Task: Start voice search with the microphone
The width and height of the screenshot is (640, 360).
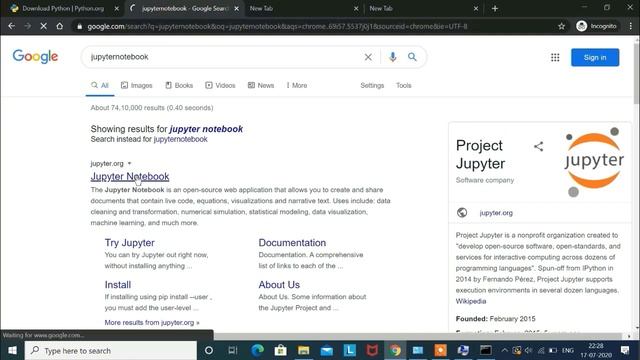Action: click(x=393, y=57)
